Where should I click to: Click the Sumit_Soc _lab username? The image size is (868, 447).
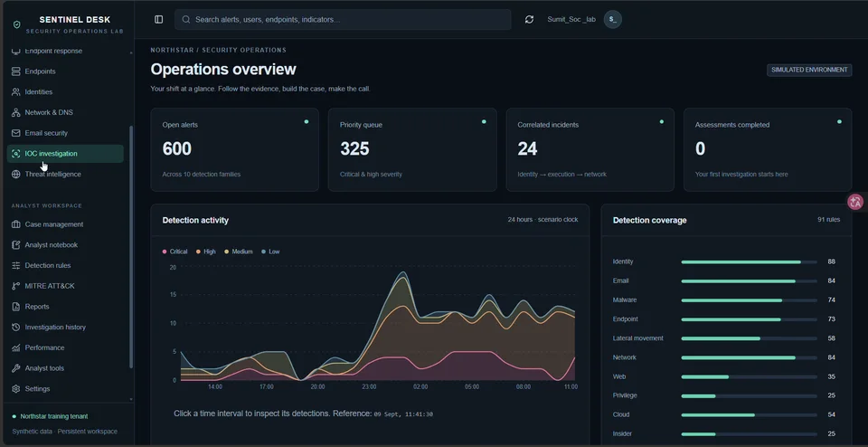point(571,19)
